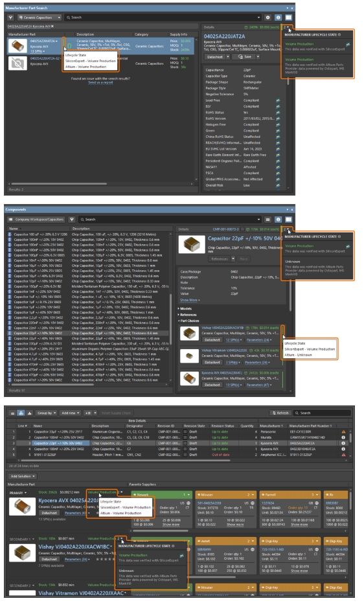Screen dimensions: 364x603
Task: Click the info icon beside the first MANUFACTURER LIFECYCLE STATE title
Action: (x=339, y=34)
